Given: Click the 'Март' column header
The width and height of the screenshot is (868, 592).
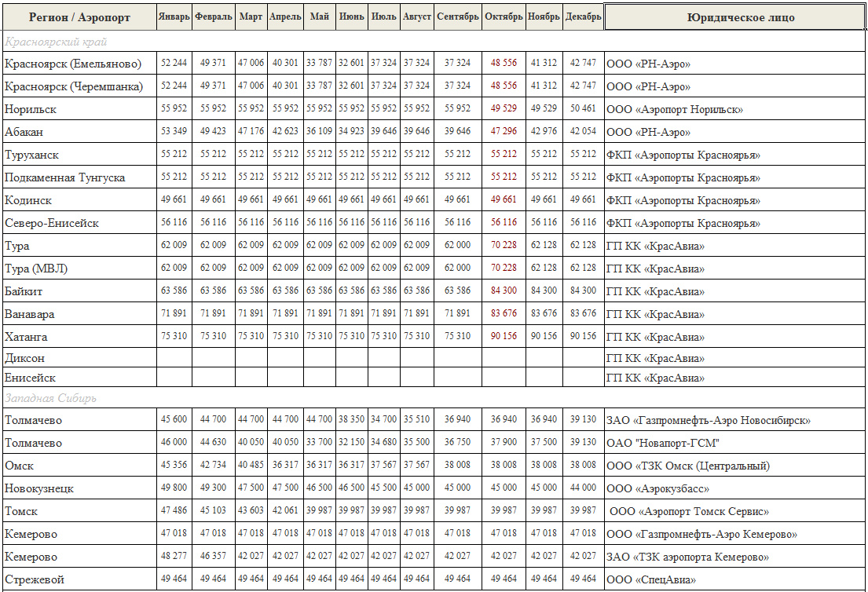Looking at the screenshot, I should pyautogui.click(x=251, y=16).
